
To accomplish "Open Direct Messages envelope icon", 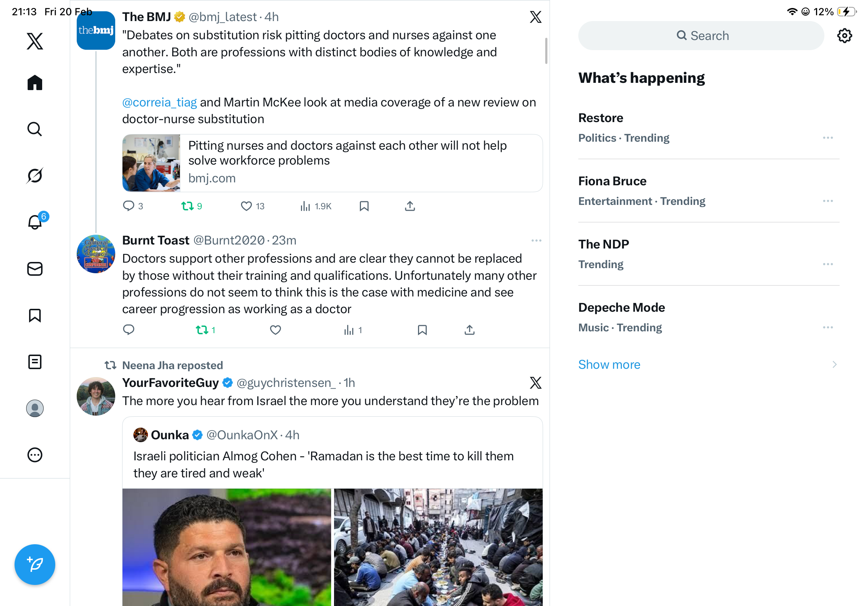I will (x=35, y=268).
